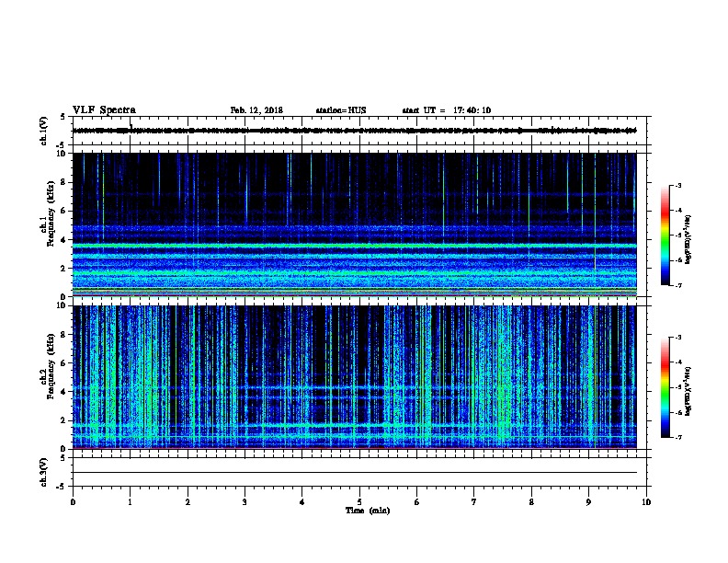Click the "5" tick on the time axis
This screenshot has width=728, height=563.
[359, 502]
